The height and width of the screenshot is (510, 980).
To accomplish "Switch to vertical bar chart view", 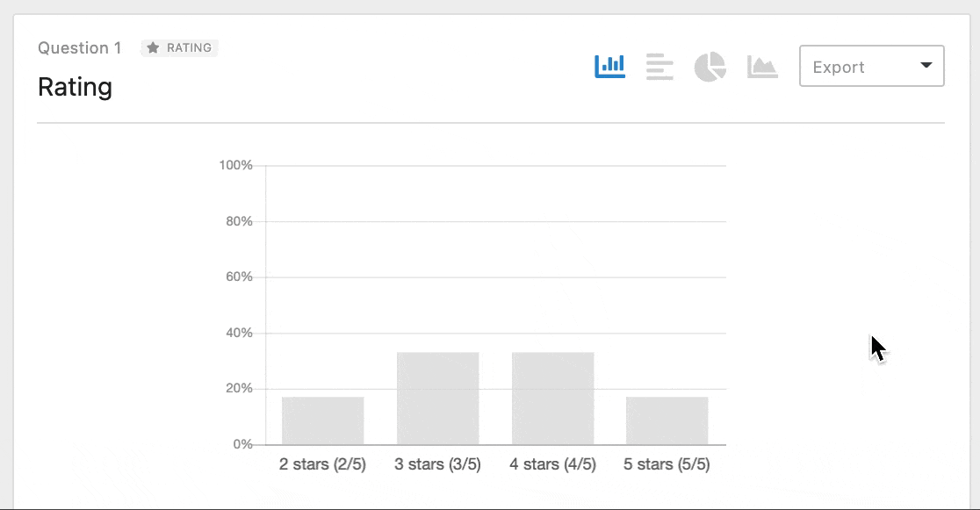I will click(610, 66).
